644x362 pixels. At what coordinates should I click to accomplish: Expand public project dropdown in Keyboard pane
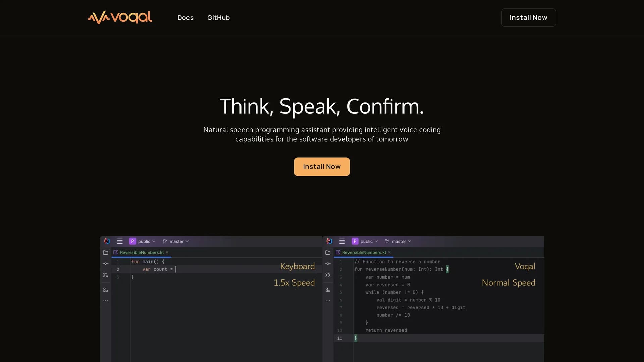147,241
